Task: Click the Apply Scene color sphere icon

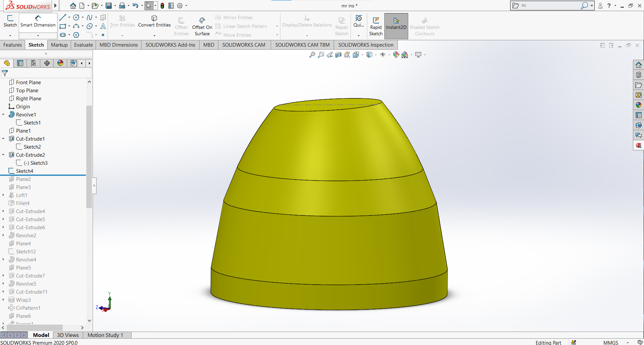Action: pos(405,55)
